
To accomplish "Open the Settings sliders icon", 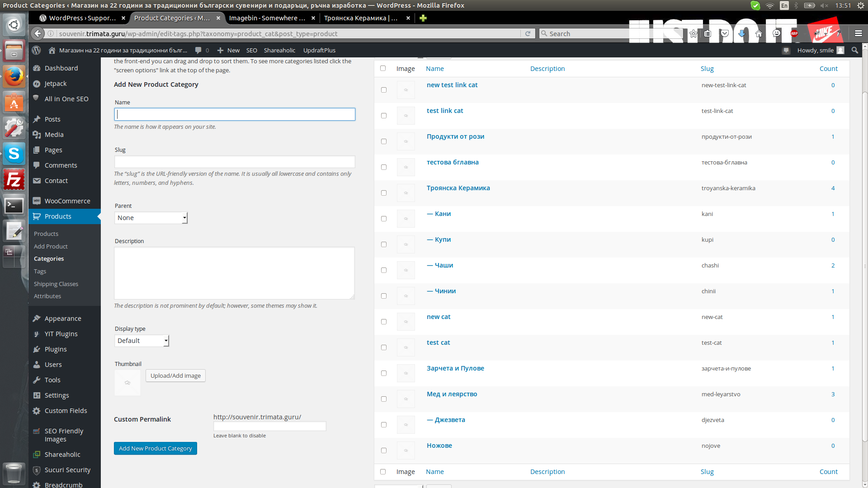I will [37, 395].
